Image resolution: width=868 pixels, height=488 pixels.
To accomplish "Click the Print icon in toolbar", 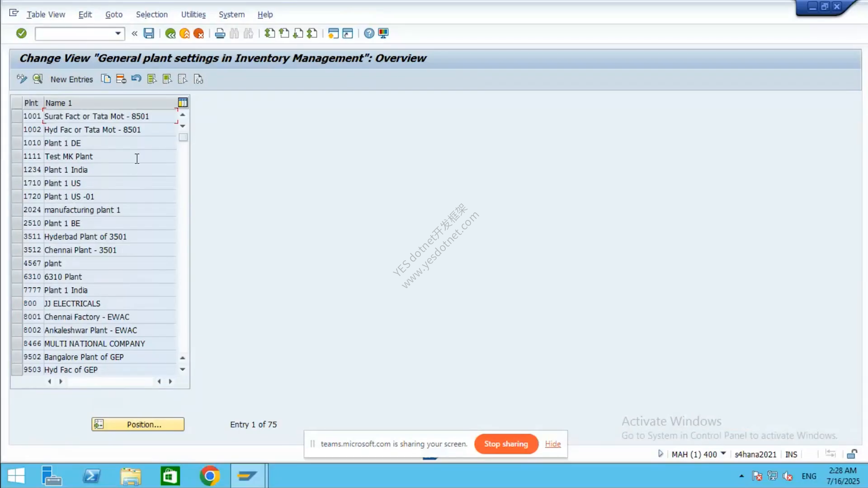I will (x=220, y=33).
